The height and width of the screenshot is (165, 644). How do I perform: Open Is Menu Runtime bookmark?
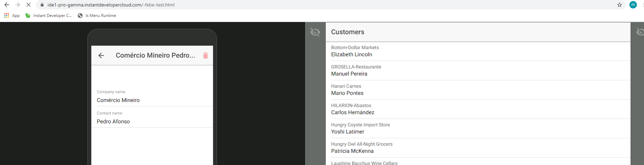[x=97, y=16]
